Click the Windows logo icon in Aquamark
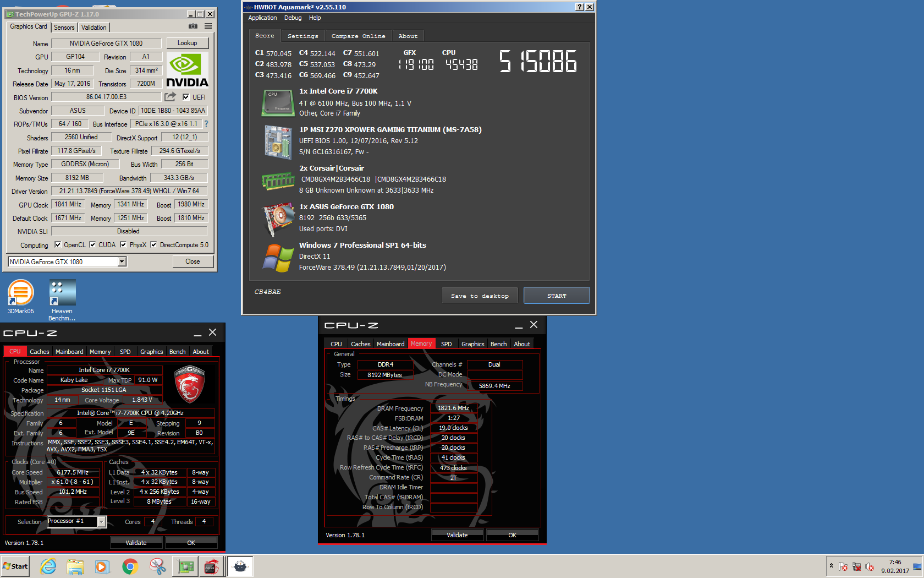The height and width of the screenshot is (578, 924). pyautogui.click(x=278, y=258)
